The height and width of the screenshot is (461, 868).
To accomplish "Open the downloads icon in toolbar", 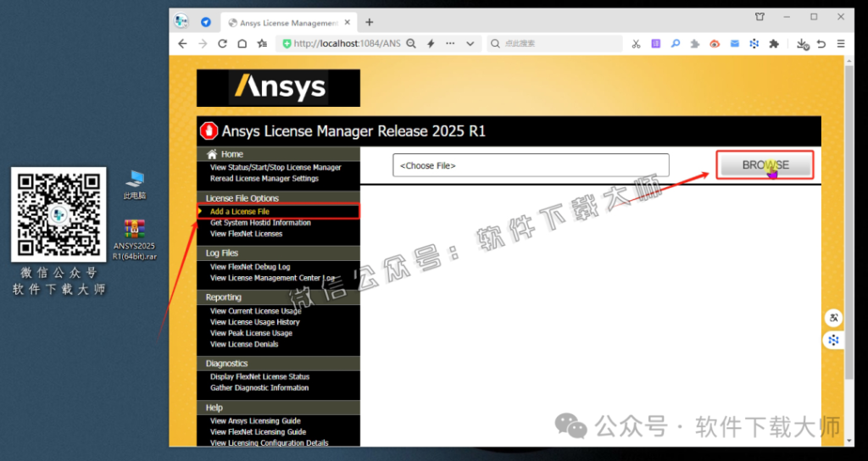I will point(803,44).
